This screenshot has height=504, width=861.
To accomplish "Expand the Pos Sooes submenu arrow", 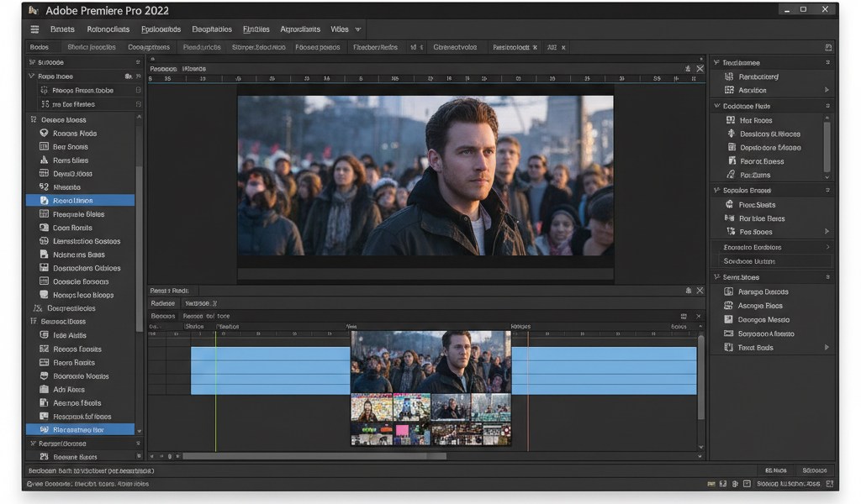I will point(827,231).
